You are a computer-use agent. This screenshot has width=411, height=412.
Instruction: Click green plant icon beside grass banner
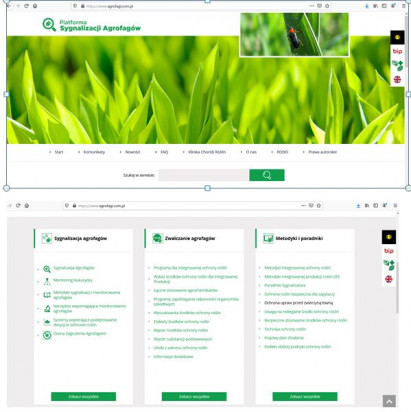[397, 65]
